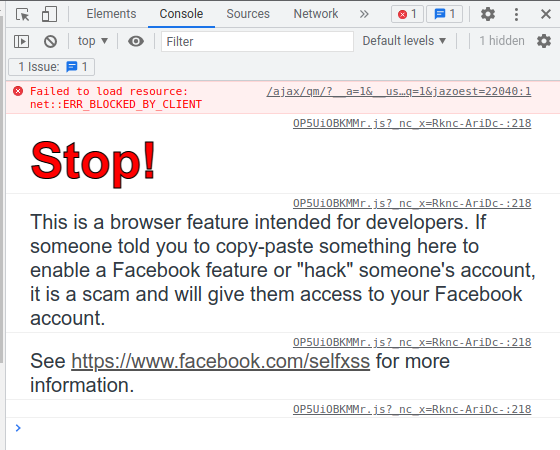Open the Sources tab
This screenshot has width=560, height=450.
tap(248, 14)
